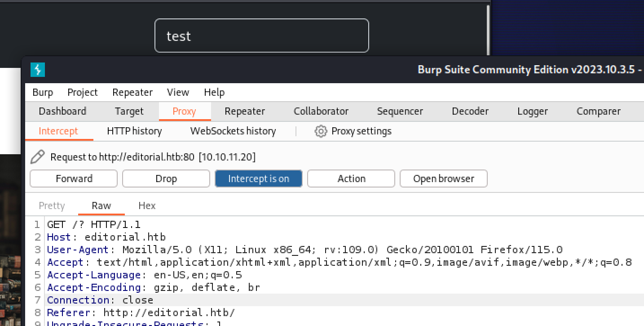Switch to the Dashboard tab
This screenshot has width=644, height=326.
(62, 111)
